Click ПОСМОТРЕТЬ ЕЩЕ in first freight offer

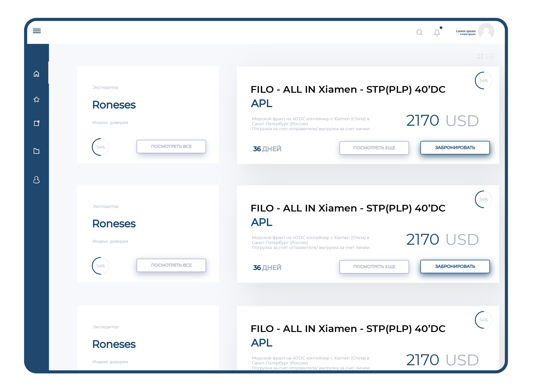coord(374,148)
